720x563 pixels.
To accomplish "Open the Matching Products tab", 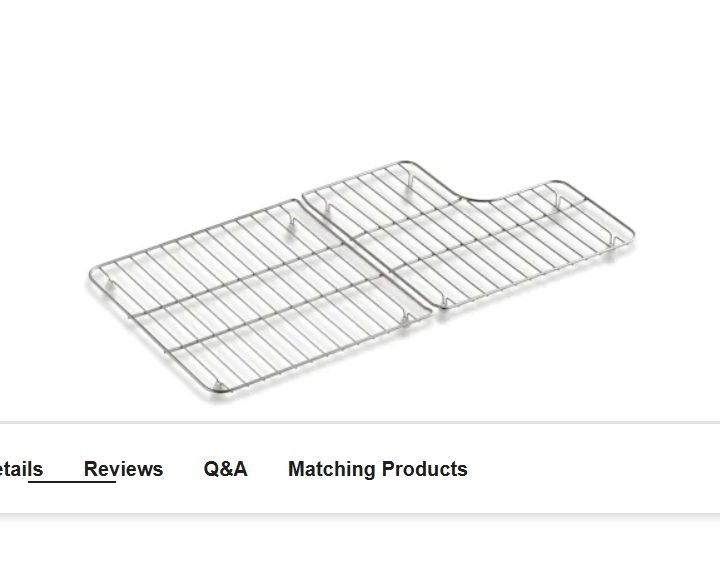I will click(377, 469).
